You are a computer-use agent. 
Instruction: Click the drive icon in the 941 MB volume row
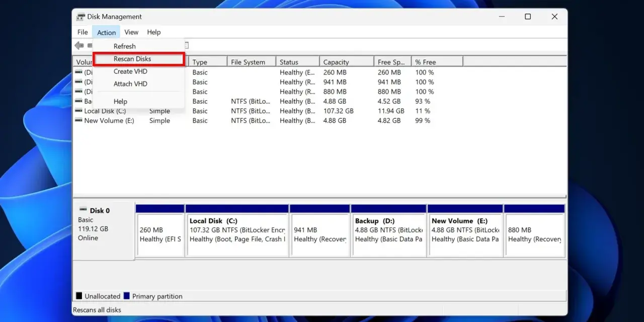click(78, 82)
